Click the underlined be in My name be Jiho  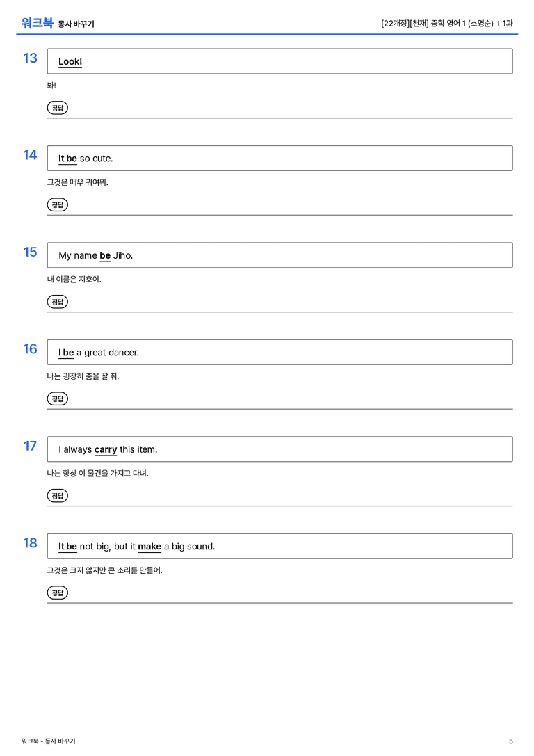tap(105, 255)
